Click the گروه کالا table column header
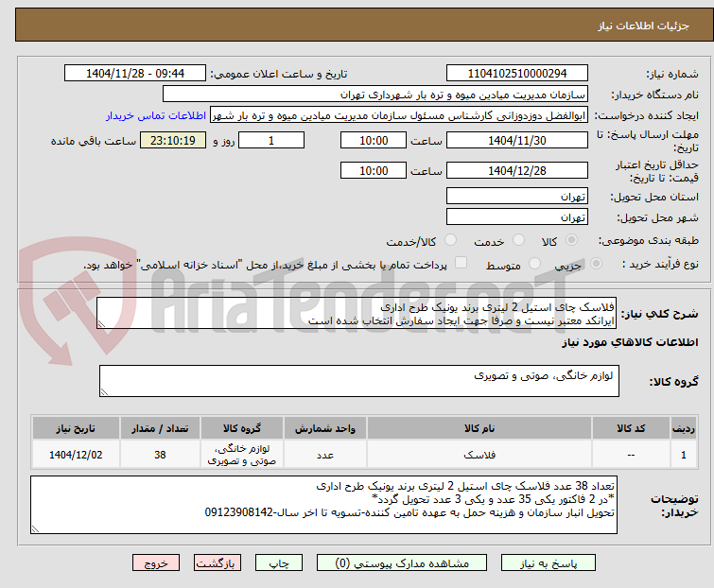The width and height of the screenshot is (714, 588). pos(242,428)
